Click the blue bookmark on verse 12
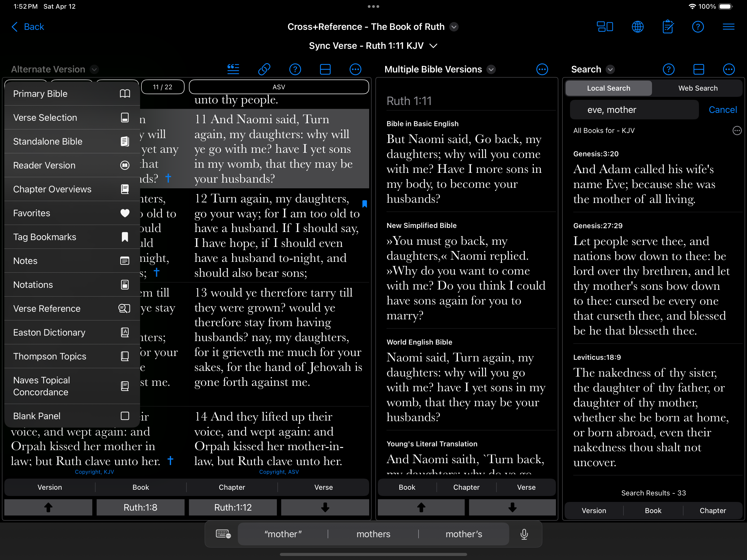The width and height of the screenshot is (747, 560). [364, 203]
